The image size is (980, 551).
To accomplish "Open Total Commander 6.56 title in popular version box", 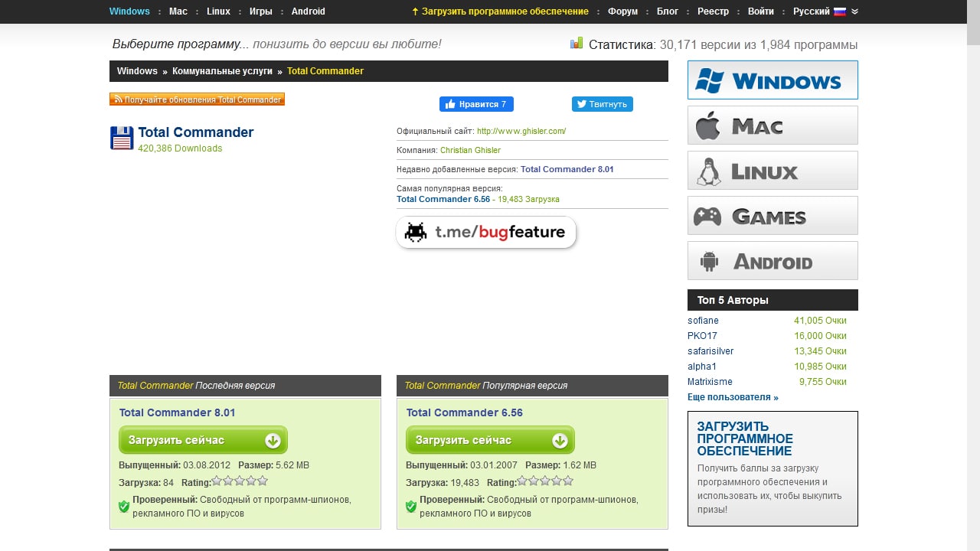I will [465, 412].
